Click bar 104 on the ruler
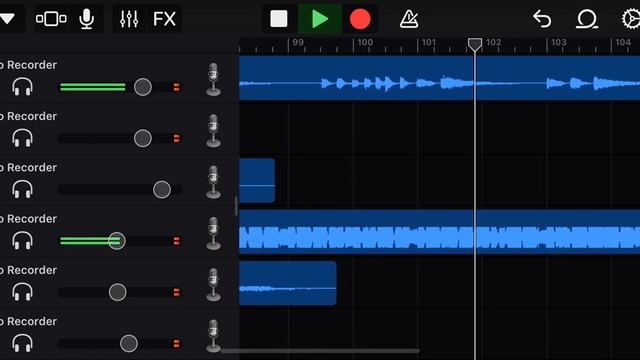640x360 pixels. coord(623,42)
